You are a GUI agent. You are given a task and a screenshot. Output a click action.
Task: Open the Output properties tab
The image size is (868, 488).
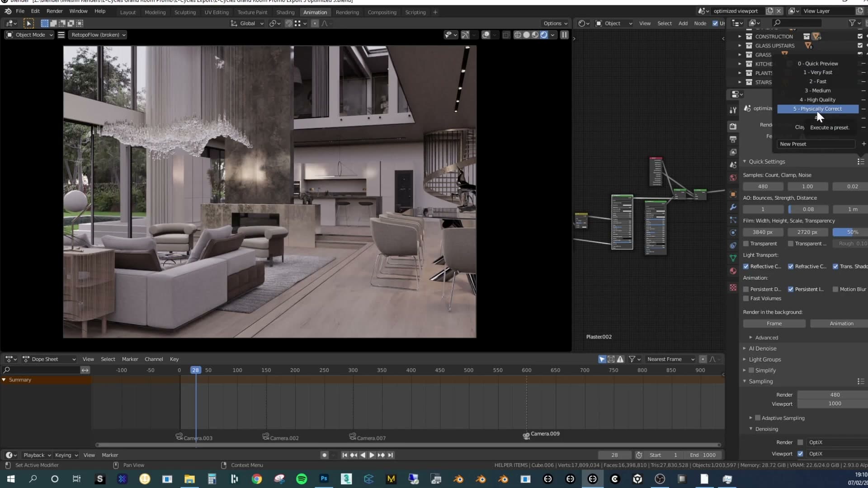click(x=733, y=139)
